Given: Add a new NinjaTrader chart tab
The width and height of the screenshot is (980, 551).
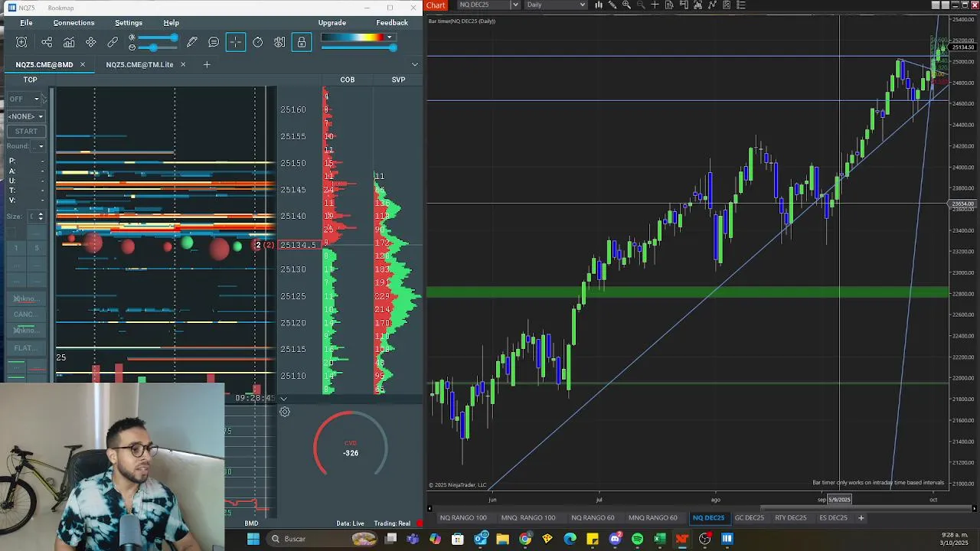Looking at the screenshot, I should [x=861, y=518].
